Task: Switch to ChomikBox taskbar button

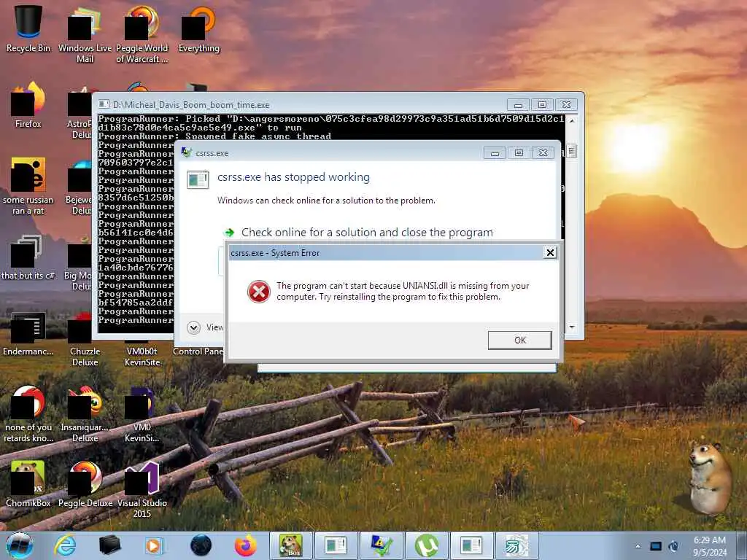Action: click(x=290, y=545)
